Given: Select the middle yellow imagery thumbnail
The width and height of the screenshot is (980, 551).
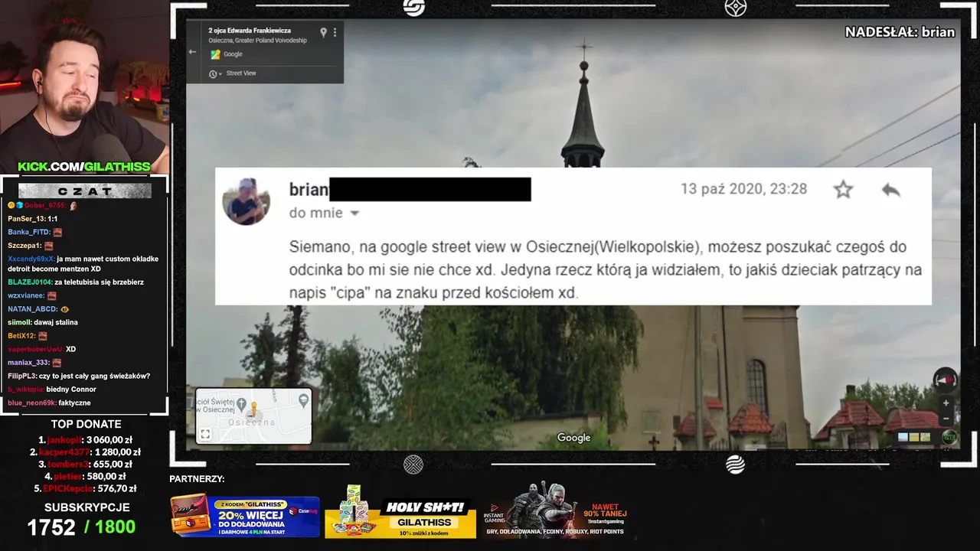Looking at the screenshot, I should pyautogui.click(x=914, y=437).
